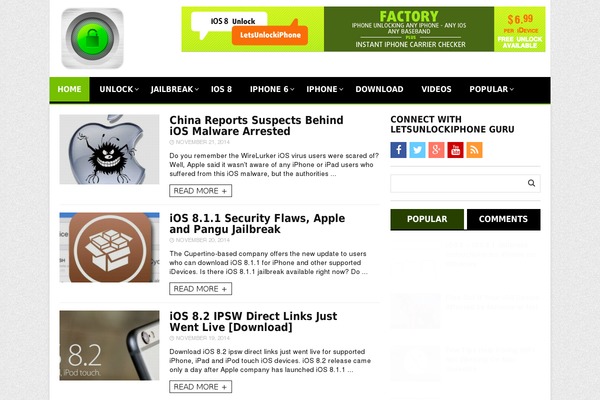Open the Facebook social icon
The height and width of the screenshot is (400, 600).
(x=398, y=150)
